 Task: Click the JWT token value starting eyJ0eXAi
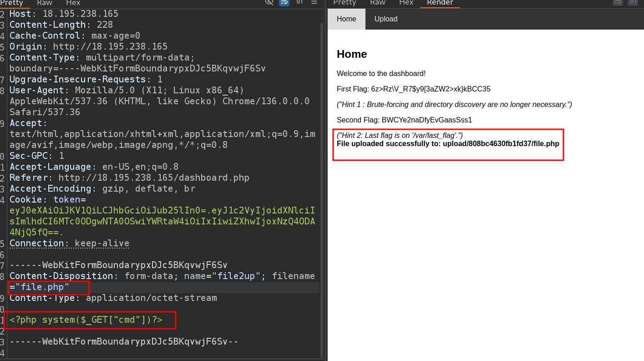pyautogui.click(x=162, y=221)
